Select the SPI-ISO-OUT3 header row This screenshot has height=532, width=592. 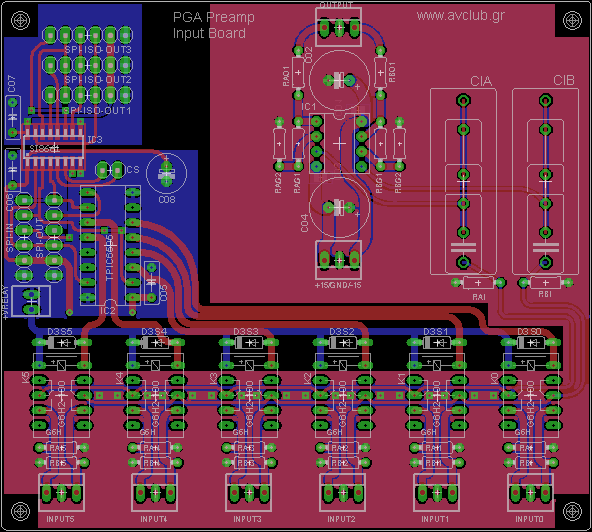pos(88,35)
